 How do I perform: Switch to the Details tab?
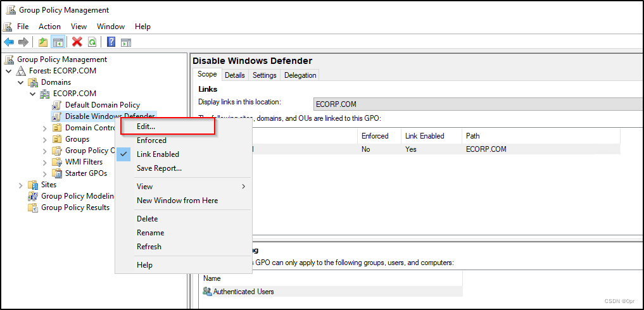coord(235,75)
